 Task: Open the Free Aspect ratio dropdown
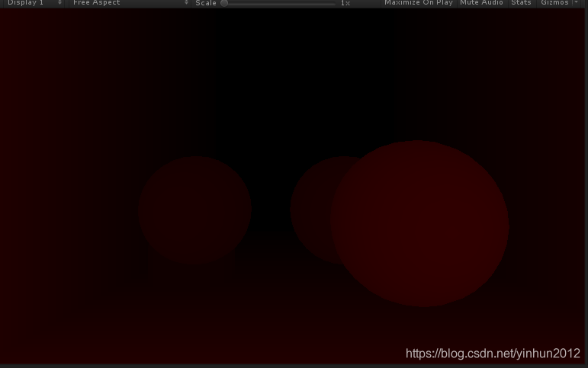click(x=130, y=3)
